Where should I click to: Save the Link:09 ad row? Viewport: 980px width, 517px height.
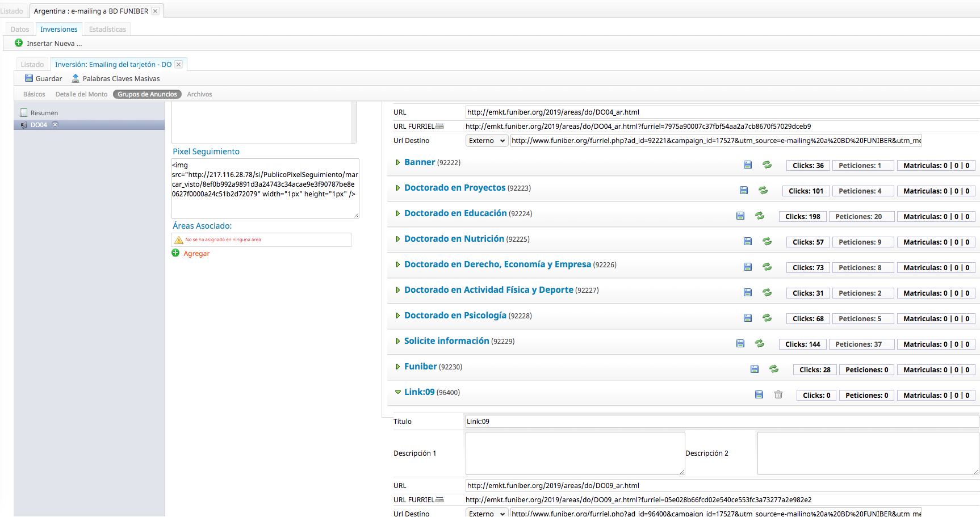(759, 394)
